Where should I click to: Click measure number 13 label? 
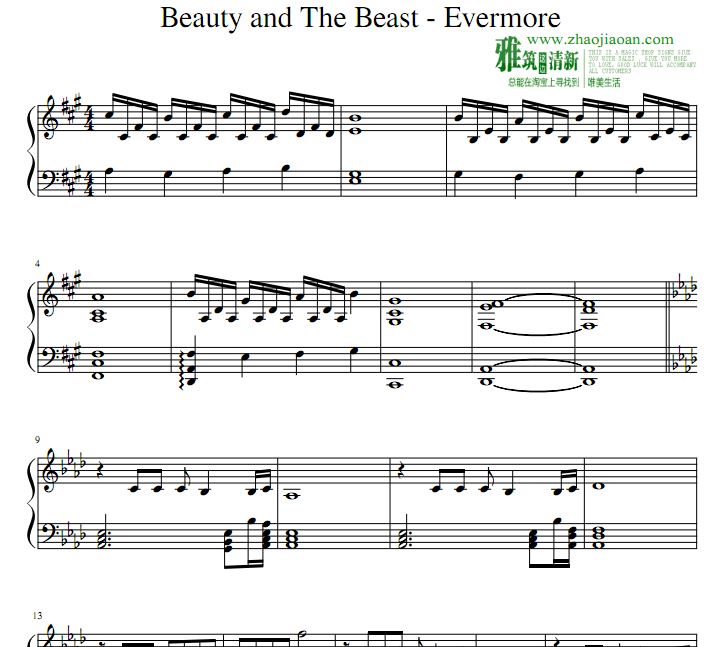tap(38, 615)
